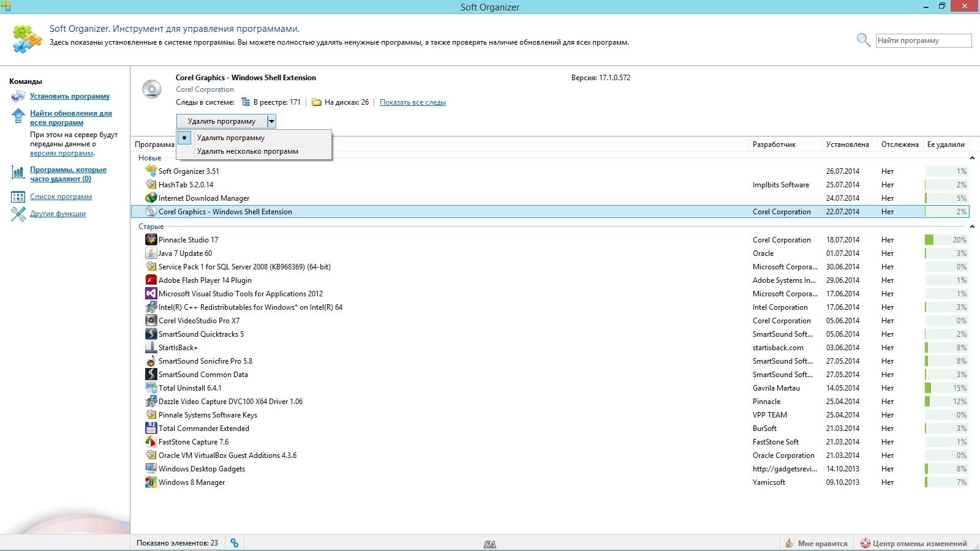Click the frequently removed programs chart icon
This screenshot has width=980, height=551.
click(18, 172)
